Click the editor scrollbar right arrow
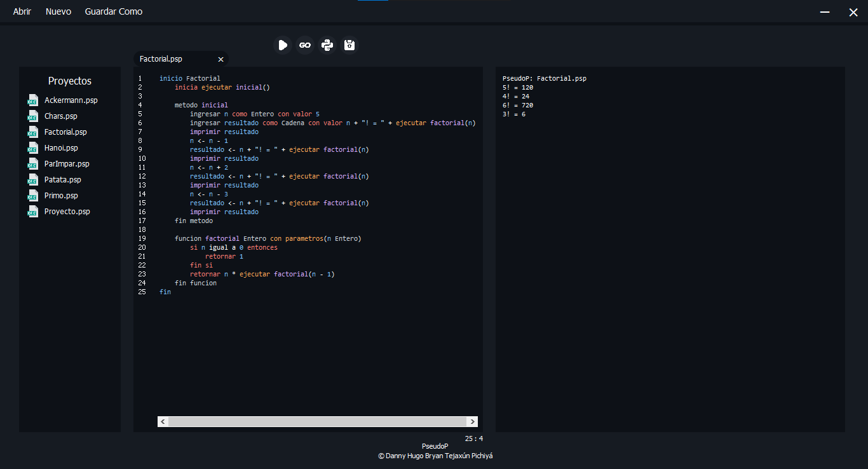This screenshot has height=469, width=868. pyautogui.click(x=472, y=421)
